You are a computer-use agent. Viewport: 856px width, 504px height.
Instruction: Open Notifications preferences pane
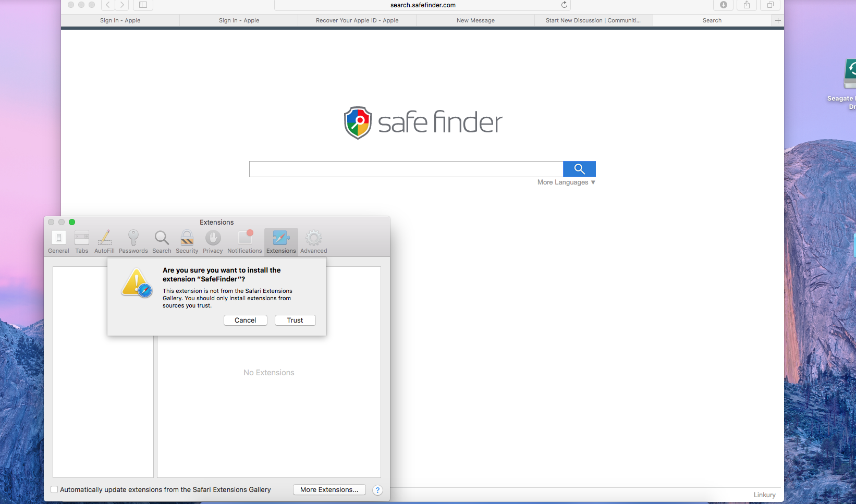pos(244,242)
